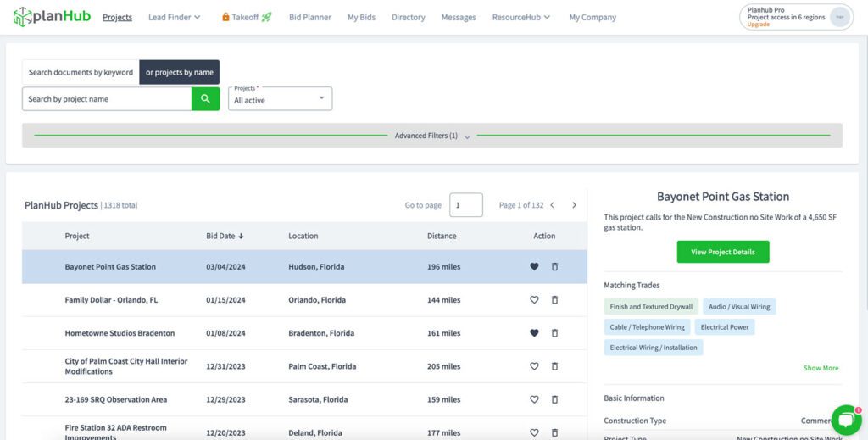Click the 144 miles distance cell

[x=444, y=300]
